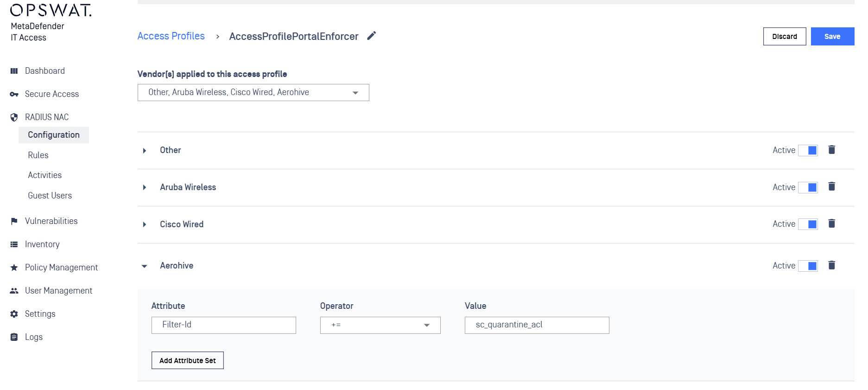
Task: Open RADIUS NAC menu item
Action: point(47,117)
